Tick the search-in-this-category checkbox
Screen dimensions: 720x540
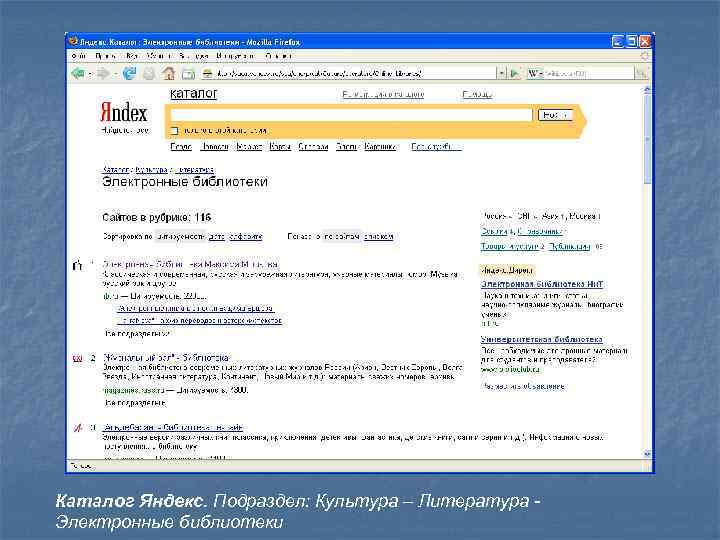click(174, 130)
